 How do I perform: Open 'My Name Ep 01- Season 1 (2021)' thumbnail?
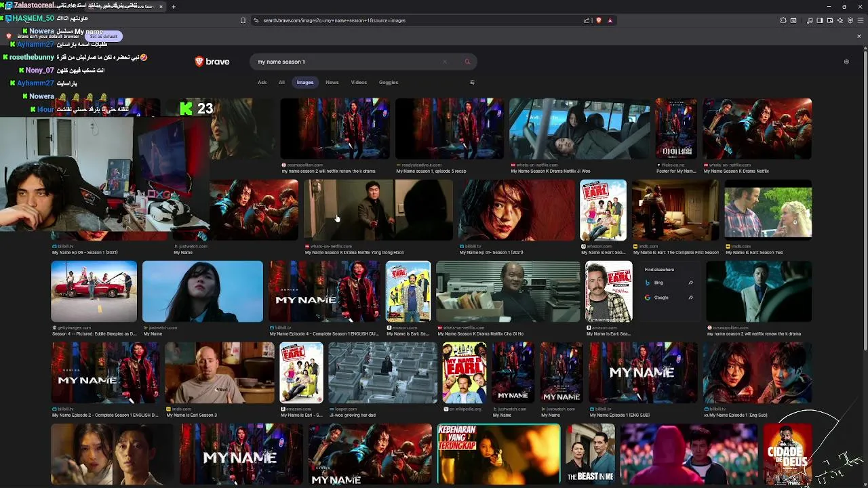[517, 210]
